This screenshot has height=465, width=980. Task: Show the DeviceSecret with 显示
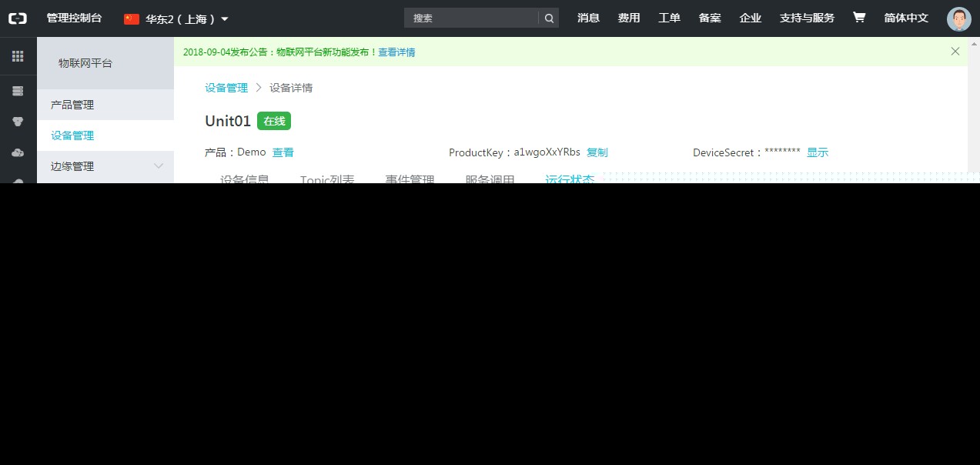(x=818, y=152)
